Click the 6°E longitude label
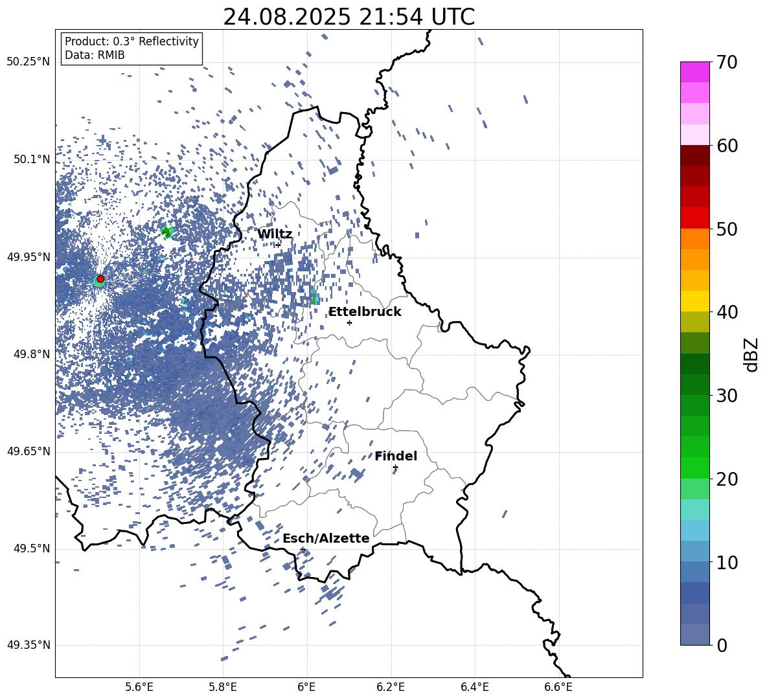 tap(307, 688)
